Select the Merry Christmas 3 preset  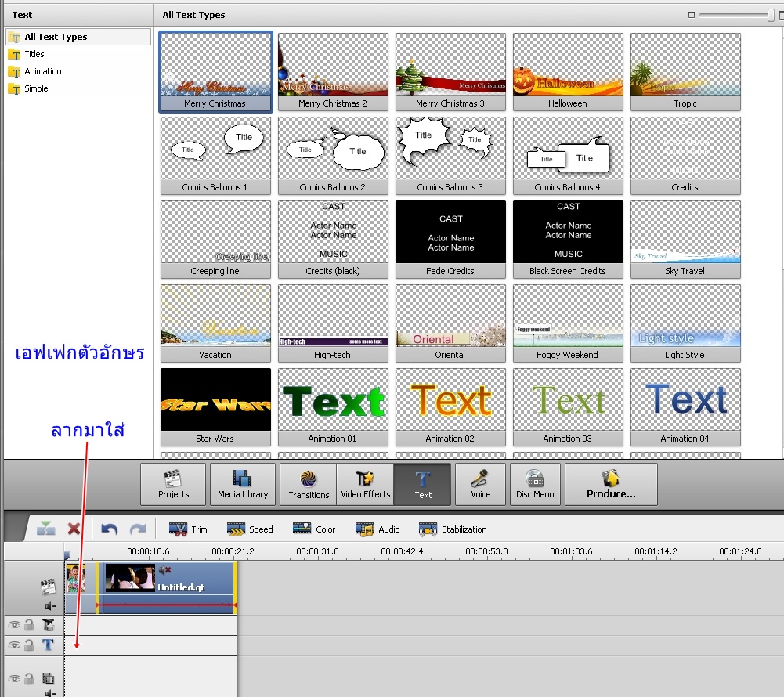coord(450,72)
